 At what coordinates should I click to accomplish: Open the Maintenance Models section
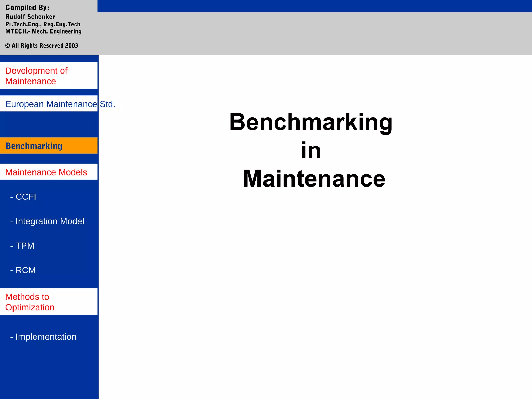46,172
